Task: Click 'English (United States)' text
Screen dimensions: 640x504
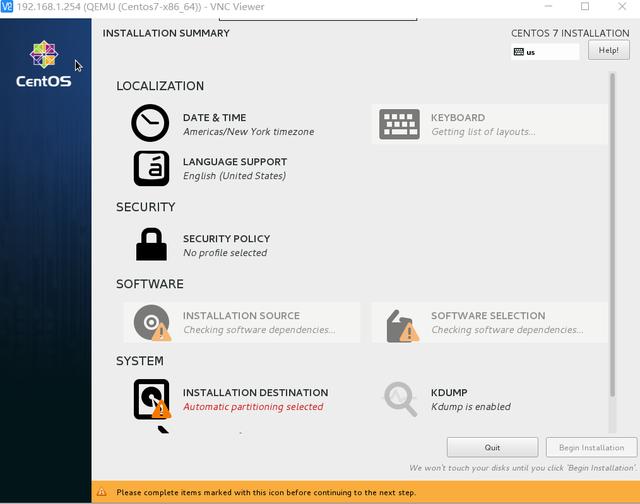Action: click(x=234, y=175)
